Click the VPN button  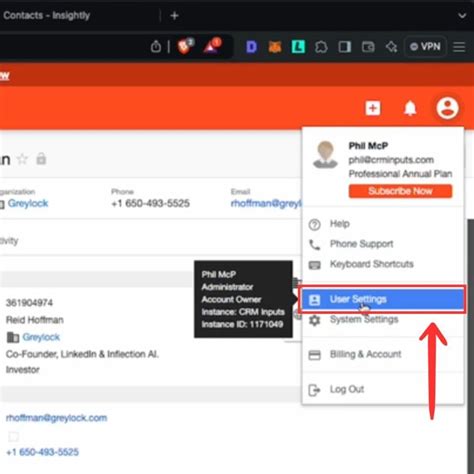click(x=425, y=47)
